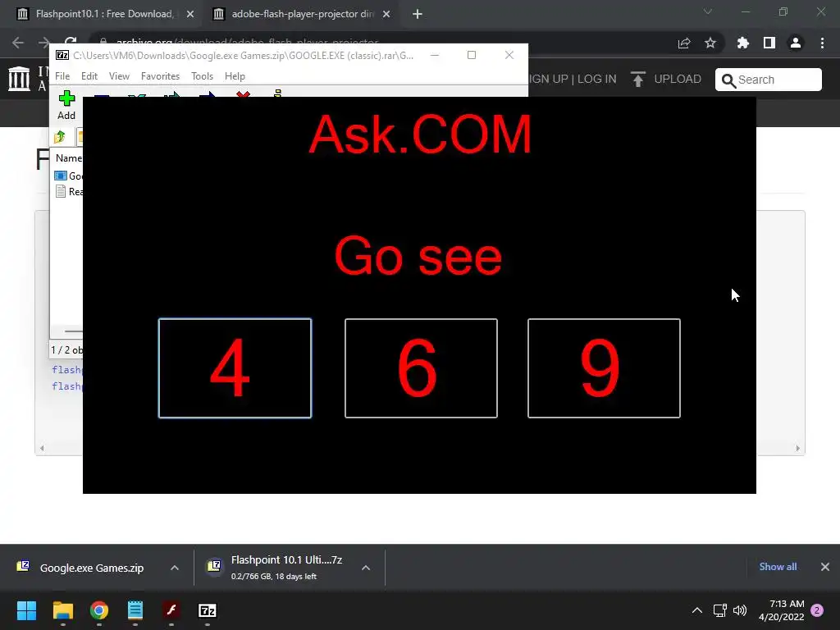Switch to the adobe-flash-player-projector tab
The height and width of the screenshot is (630, 840).
[300, 14]
